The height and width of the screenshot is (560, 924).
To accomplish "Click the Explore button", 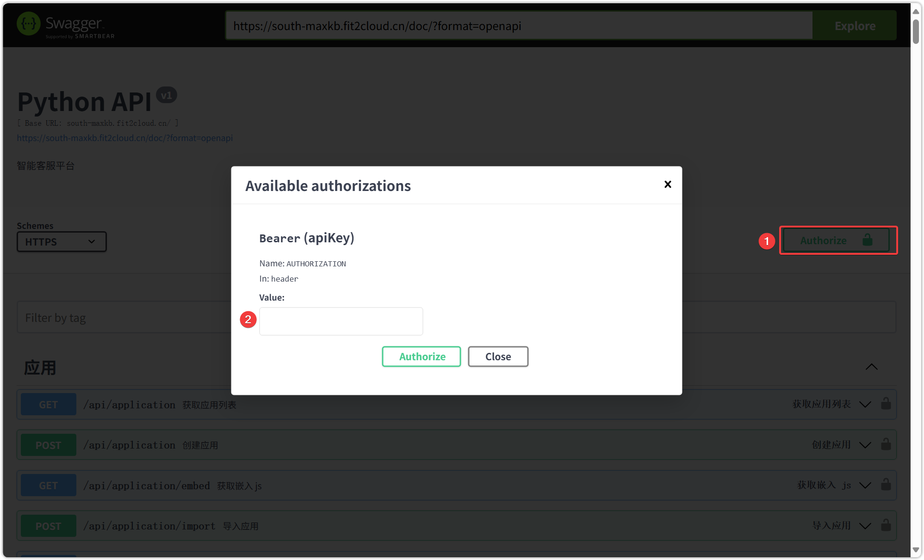I will (855, 26).
